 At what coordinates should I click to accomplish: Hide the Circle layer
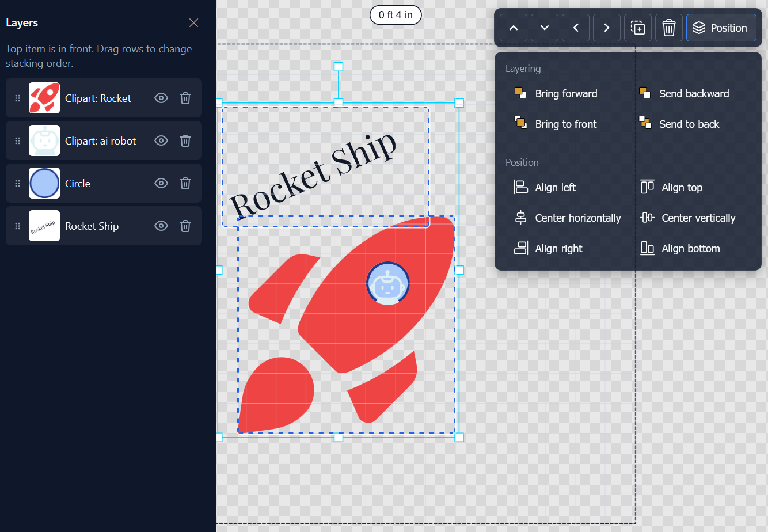click(161, 183)
